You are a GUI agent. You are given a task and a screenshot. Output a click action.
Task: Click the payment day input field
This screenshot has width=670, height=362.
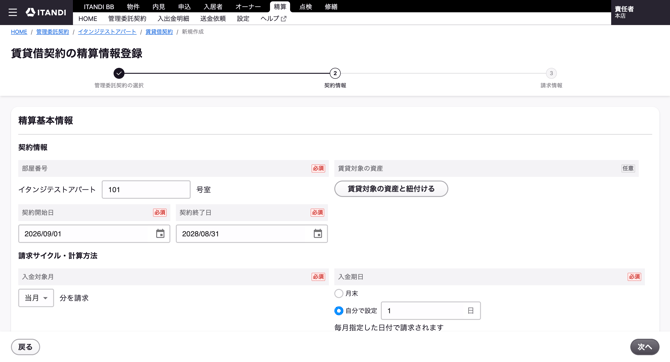point(431,311)
